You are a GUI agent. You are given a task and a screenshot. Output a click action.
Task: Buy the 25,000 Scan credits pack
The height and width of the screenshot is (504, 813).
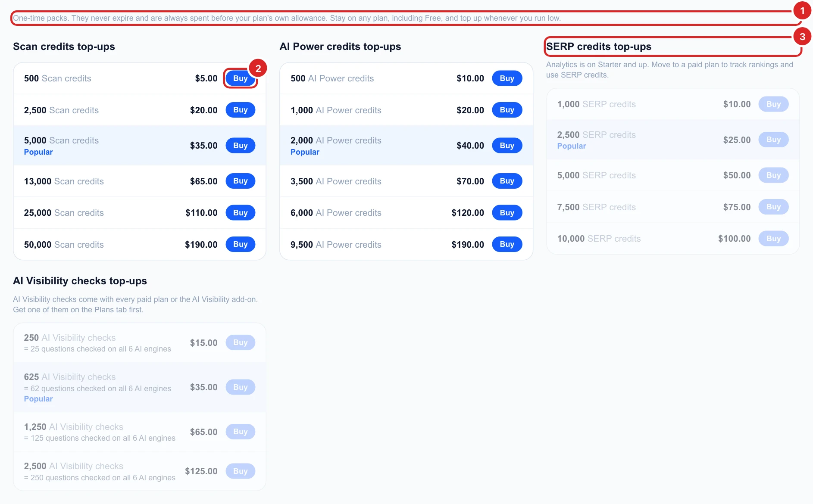click(240, 213)
